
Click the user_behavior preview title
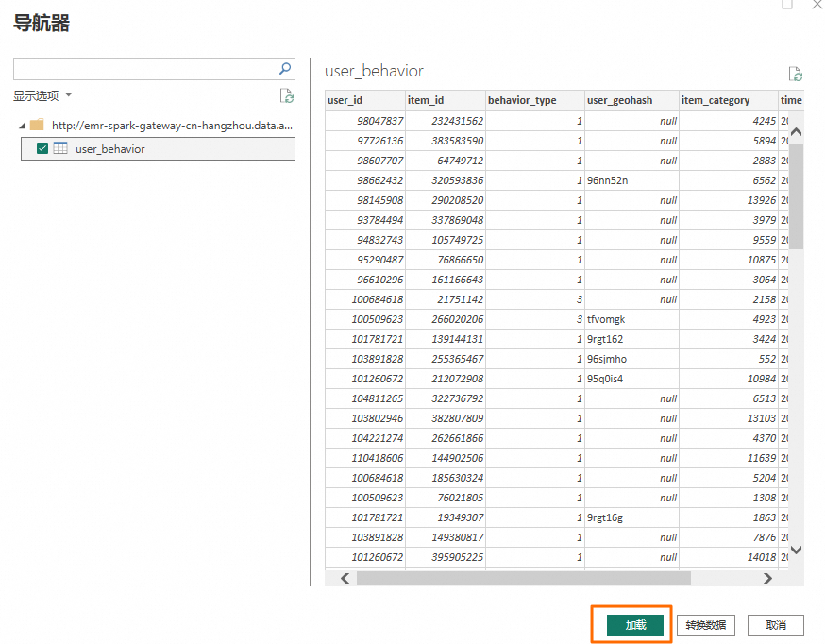click(x=374, y=71)
